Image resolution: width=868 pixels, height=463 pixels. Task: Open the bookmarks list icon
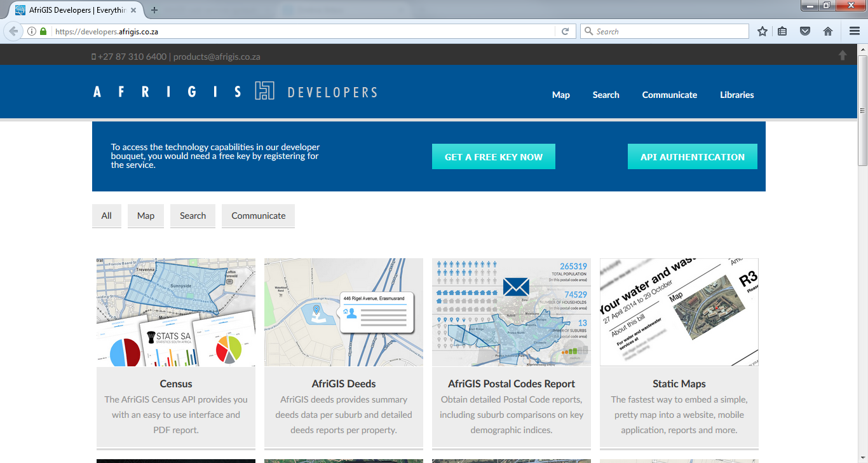(783, 31)
